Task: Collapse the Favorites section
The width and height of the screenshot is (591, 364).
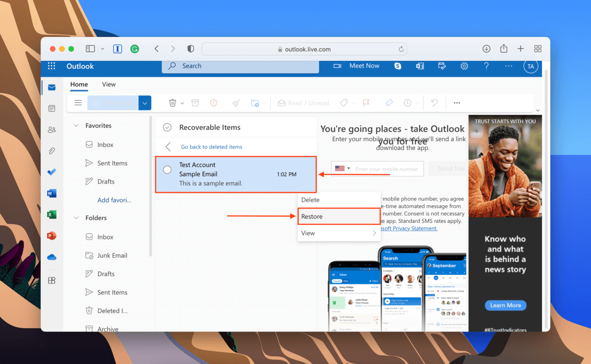Action: [x=76, y=126]
